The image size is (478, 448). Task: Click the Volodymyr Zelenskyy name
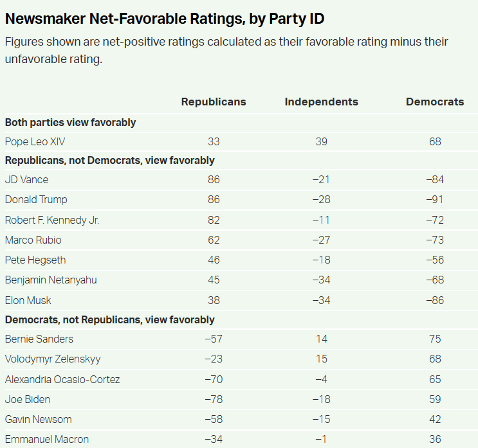pyautogui.click(x=53, y=359)
